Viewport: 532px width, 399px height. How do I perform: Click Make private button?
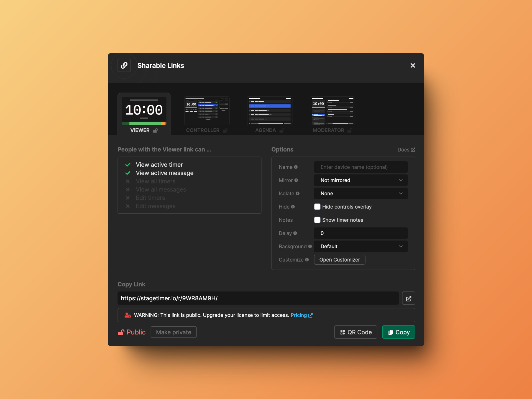173,332
